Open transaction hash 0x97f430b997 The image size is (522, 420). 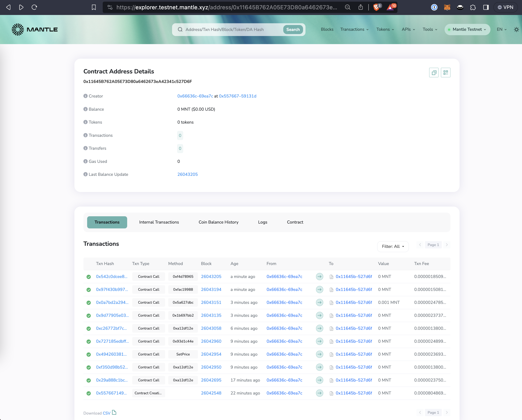click(112, 289)
